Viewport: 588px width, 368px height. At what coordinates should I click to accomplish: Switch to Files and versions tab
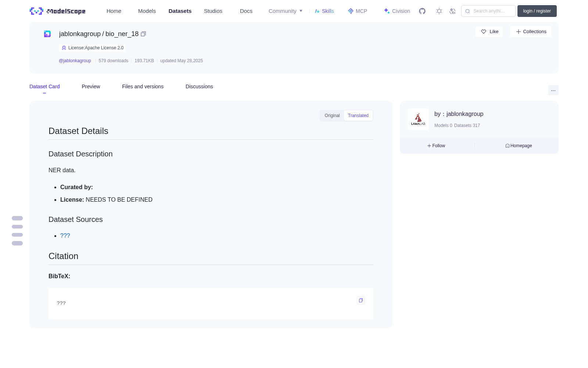(x=143, y=86)
